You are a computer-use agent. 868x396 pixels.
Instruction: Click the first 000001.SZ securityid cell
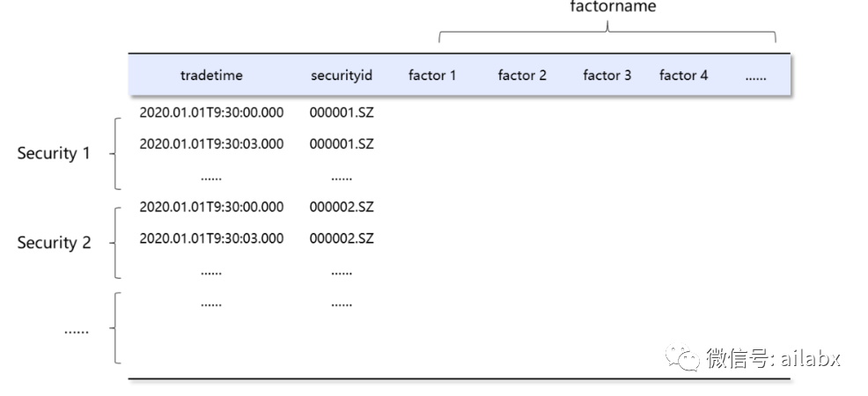click(x=342, y=113)
